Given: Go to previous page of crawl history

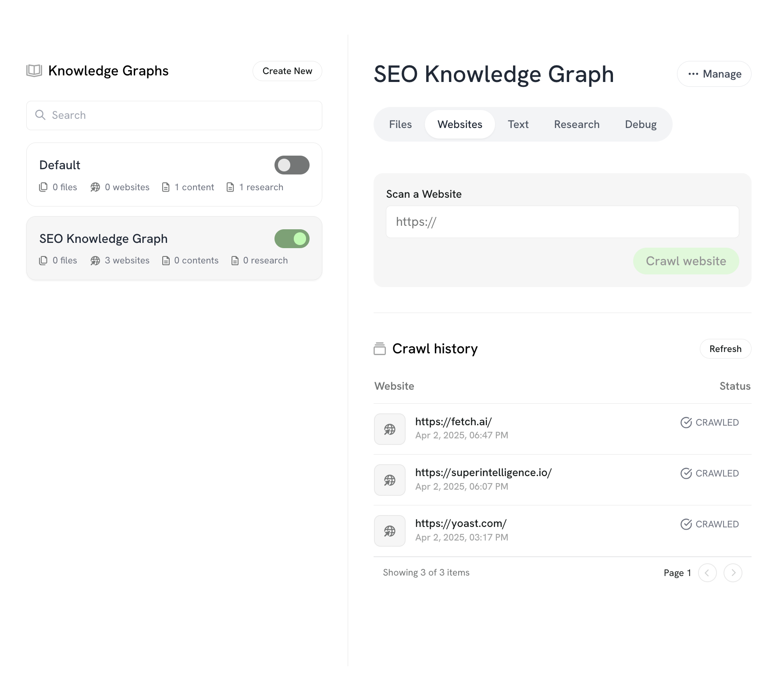Looking at the screenshot, I should click(x=707, y=573).
